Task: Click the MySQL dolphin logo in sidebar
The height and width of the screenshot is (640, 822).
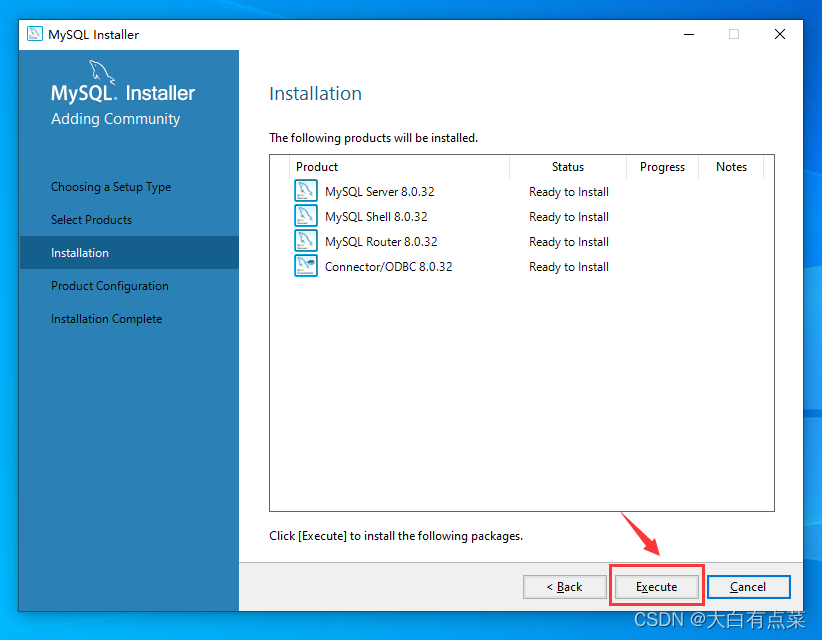Action: [x=101, y=72]
